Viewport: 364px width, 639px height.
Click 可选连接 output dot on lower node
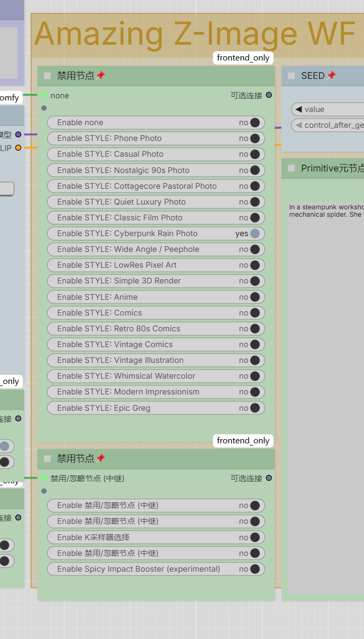pyautogui.click(x=269, y=478)
